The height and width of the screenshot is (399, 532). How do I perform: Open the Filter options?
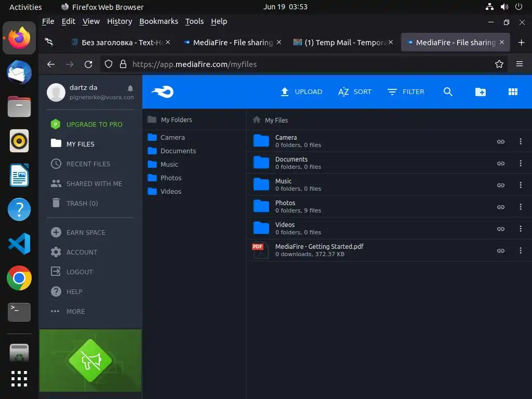406,91
